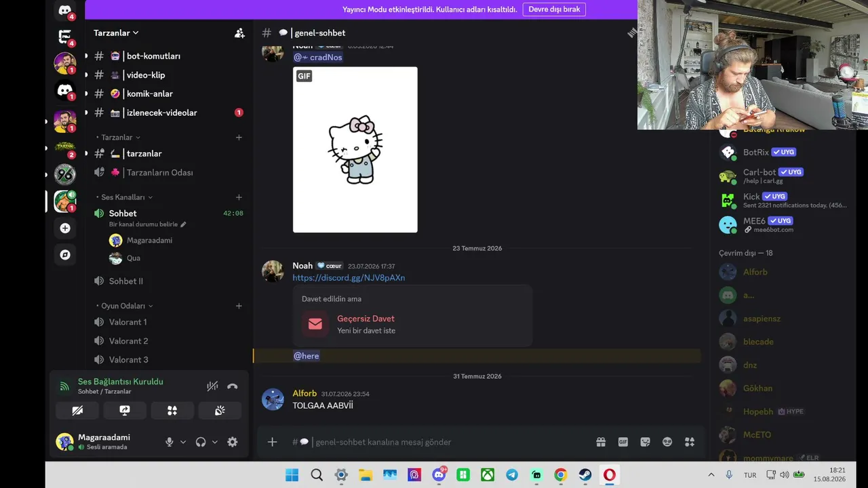Open video-klip channel
The height and width of the screenshot is (488, 868).
(x=169, y=75)
